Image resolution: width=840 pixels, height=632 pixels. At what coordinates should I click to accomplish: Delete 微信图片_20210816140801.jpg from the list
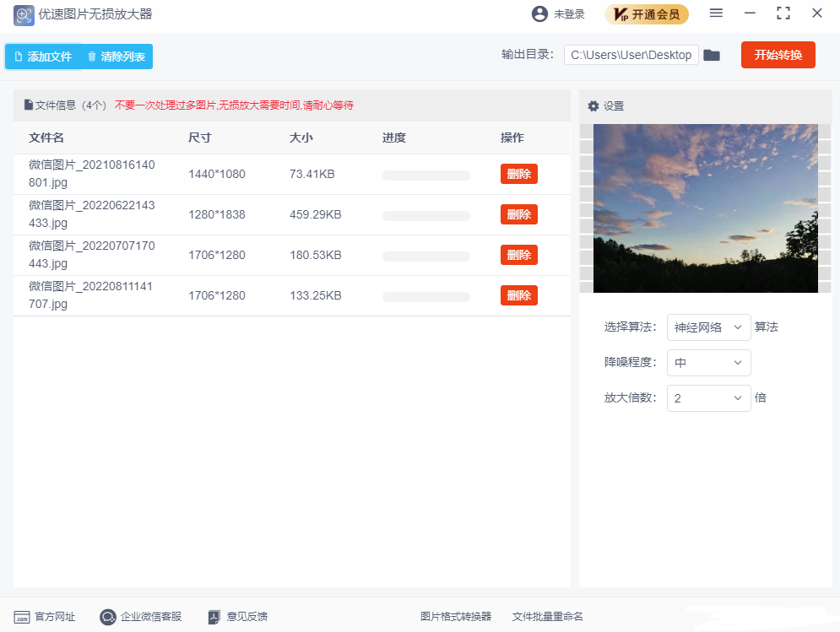(x=518, y=174)
